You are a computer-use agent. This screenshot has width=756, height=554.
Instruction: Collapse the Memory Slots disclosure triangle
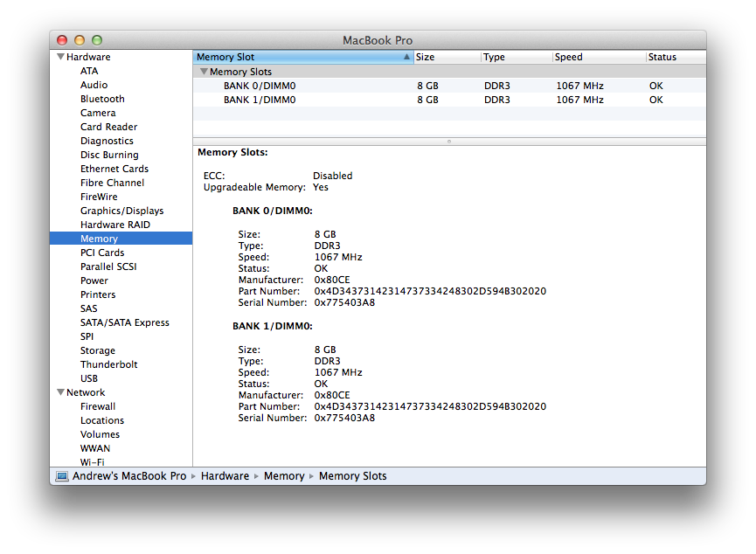[204, 72]
